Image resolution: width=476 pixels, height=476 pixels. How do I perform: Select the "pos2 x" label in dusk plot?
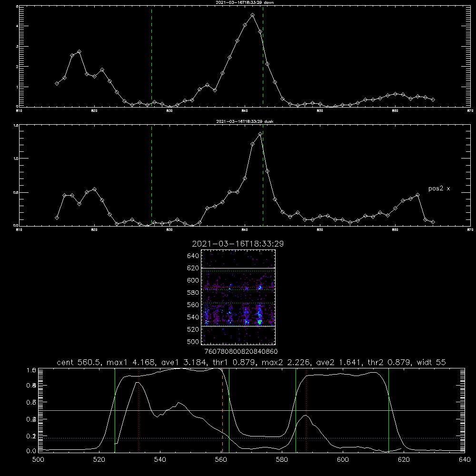click(x=439, y=188)
